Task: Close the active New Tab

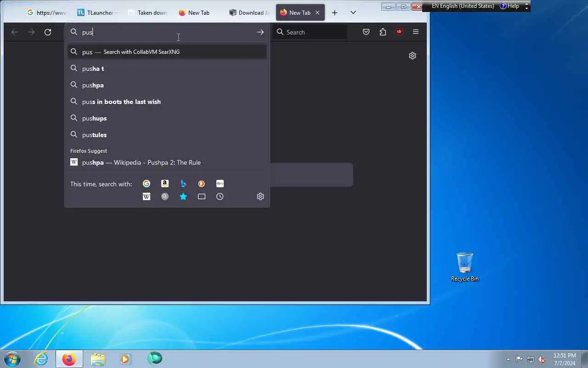Action: pyautogui.click(x=317, y=13)
